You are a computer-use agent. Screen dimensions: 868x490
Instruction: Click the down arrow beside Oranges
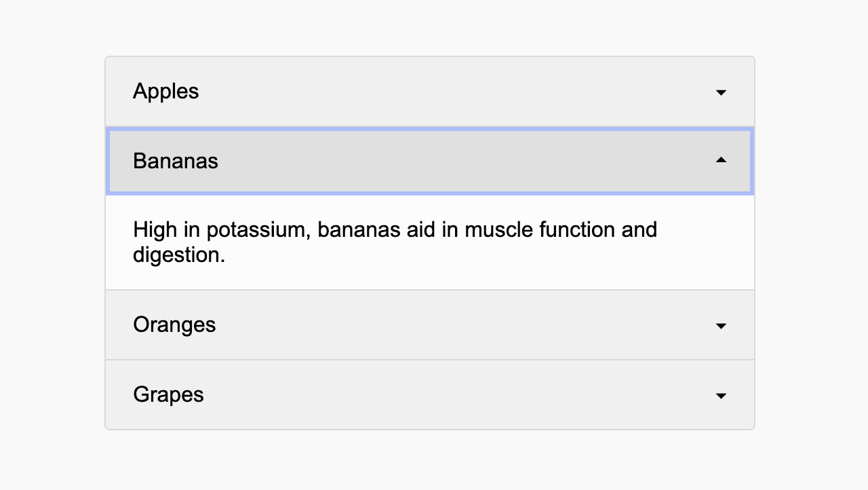[721, 326]
